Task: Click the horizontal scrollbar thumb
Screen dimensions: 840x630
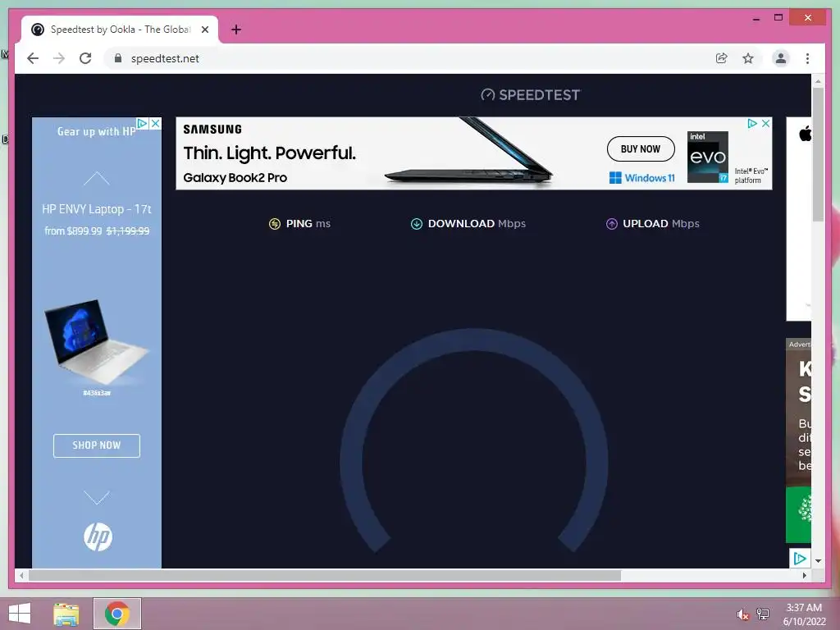Action: (x=325, y=575)
